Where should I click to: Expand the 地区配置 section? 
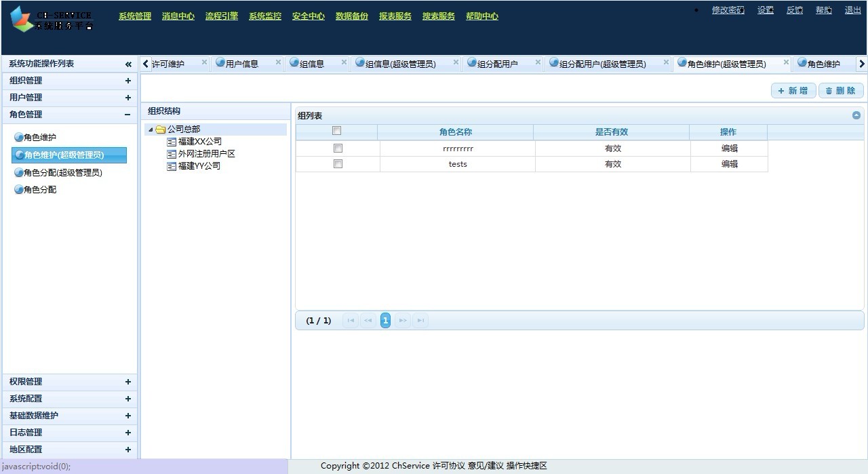click(x=128, y=450)
